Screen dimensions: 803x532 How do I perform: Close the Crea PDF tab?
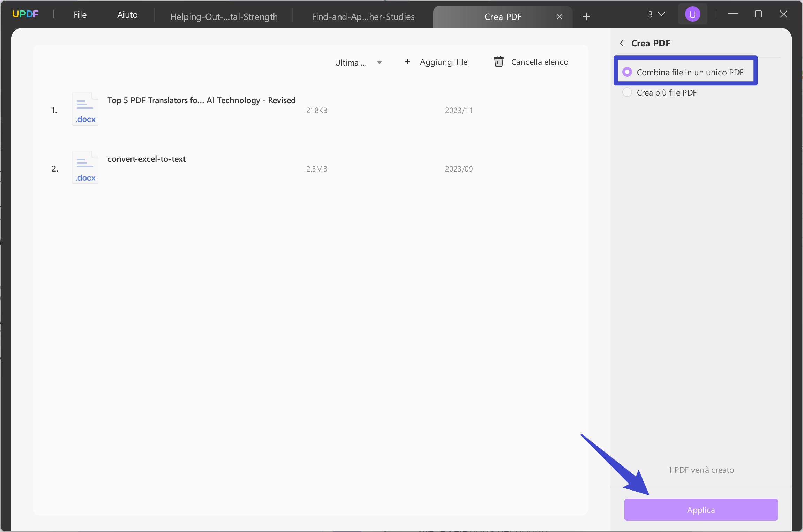(560, 17)
